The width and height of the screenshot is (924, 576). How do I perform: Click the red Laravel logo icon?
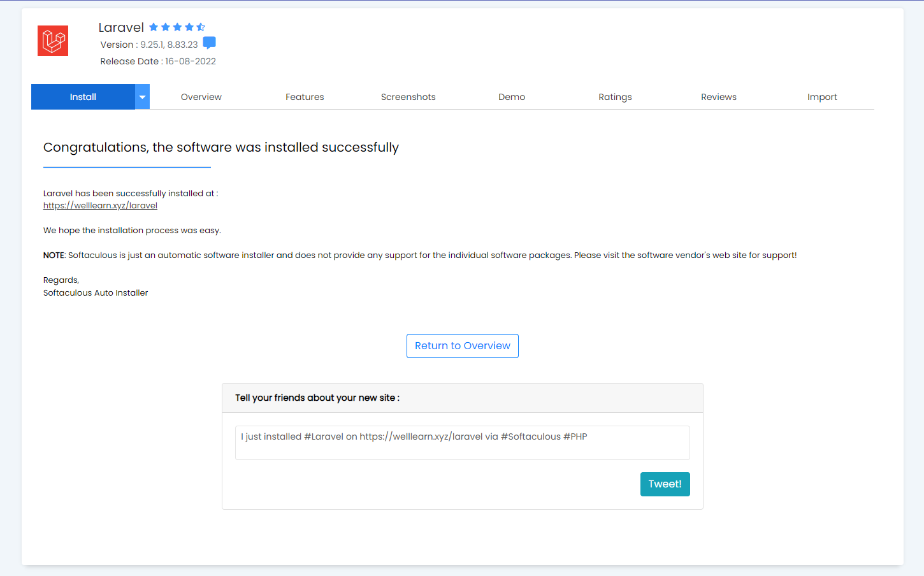click(53, 41)
